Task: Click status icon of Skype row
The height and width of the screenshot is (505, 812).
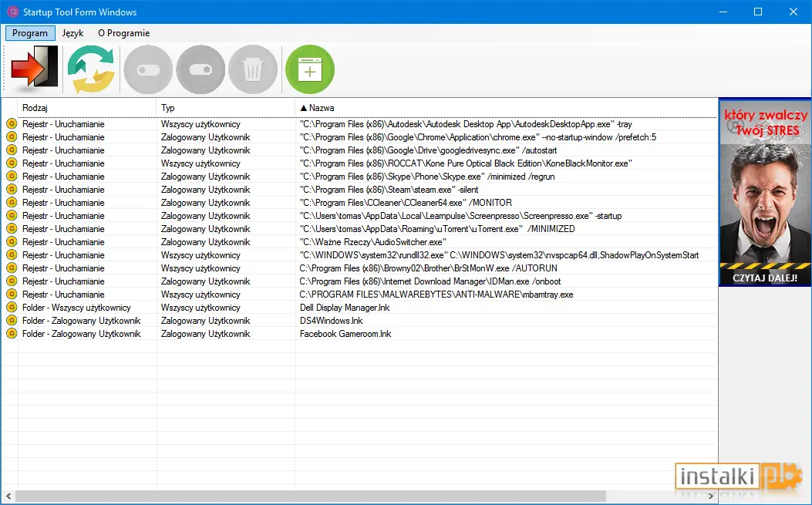Action: click(x=12, y=176)
